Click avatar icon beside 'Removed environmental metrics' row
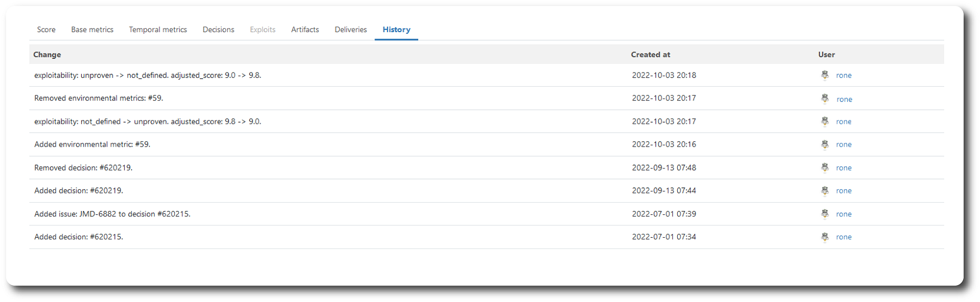Screen dimensions: 980x302 [x=825, y=99]
